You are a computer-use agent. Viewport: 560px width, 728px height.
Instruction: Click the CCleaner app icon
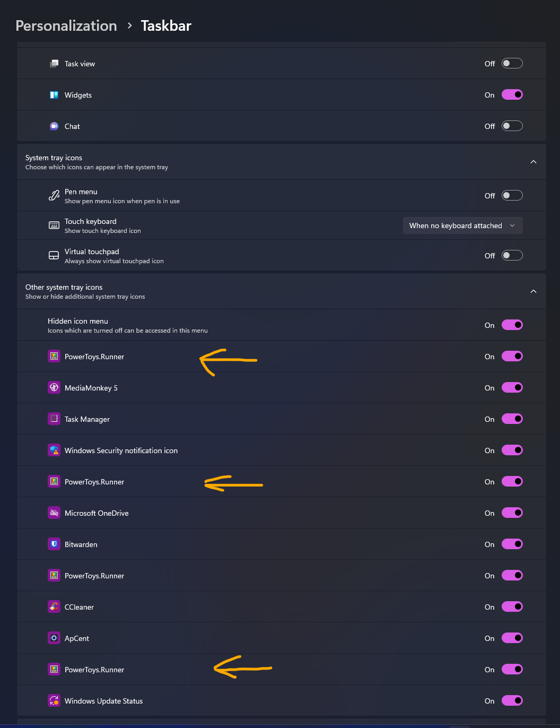pos(54,606)
